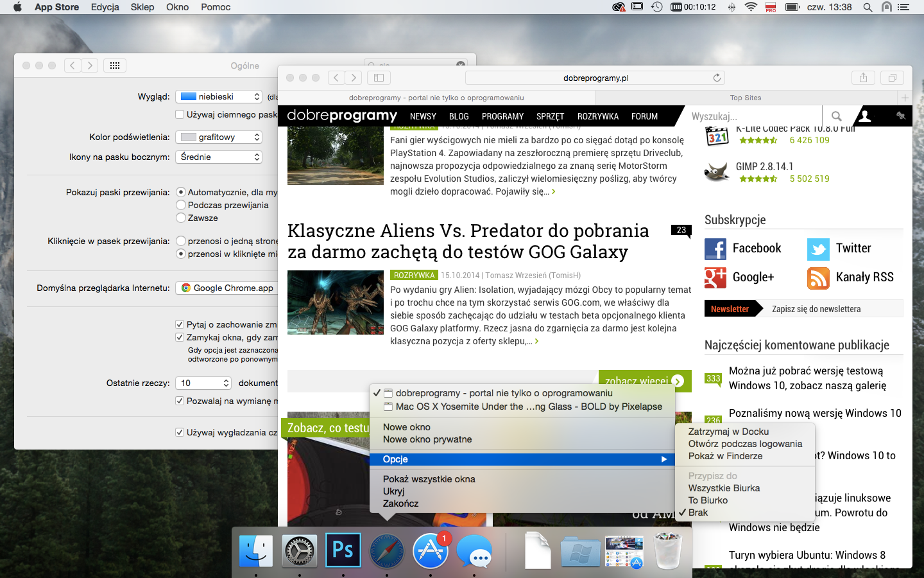Choose 'przenosi w kliknięte miejsce' option
This screenshot has height=578, width=924.
pyautogui.click(x=181, y=254)
